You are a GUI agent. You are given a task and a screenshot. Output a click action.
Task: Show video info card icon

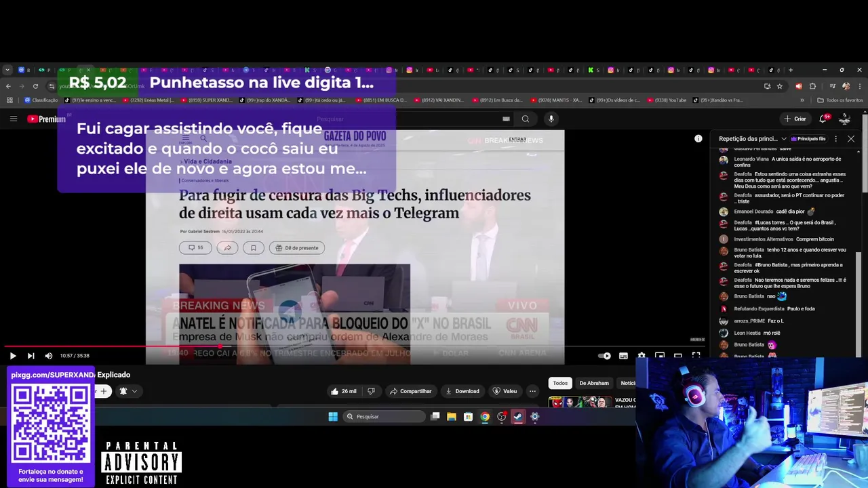[698, 139]
